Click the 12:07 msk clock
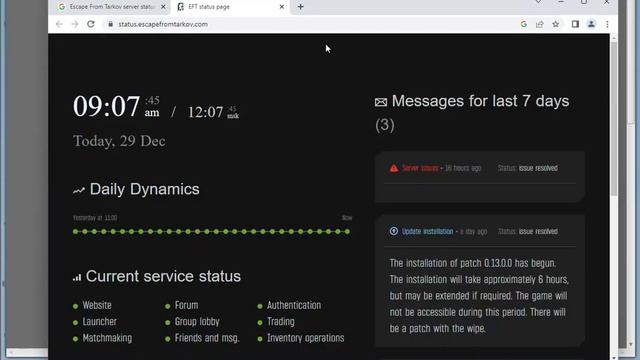640x360 pixels. 213,112
